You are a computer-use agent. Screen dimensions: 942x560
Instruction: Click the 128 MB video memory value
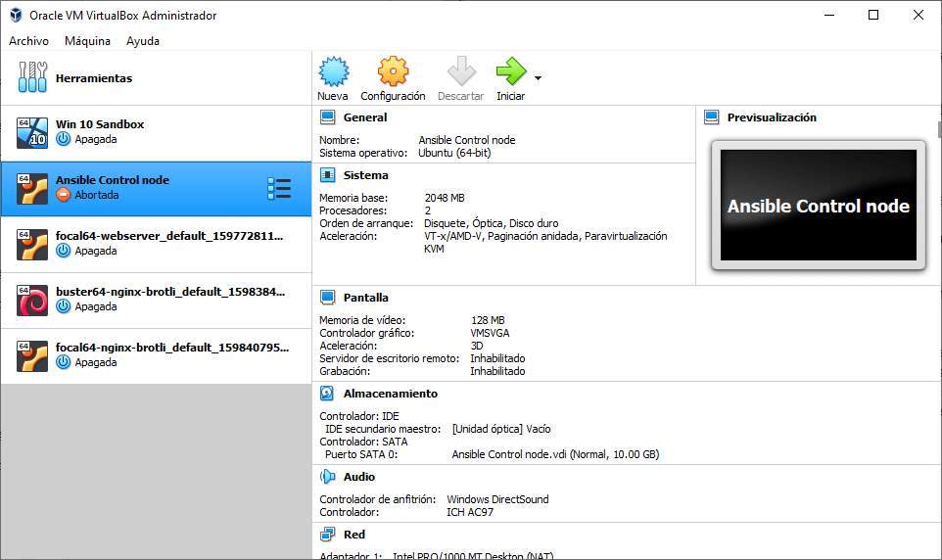tap(488, 320)
